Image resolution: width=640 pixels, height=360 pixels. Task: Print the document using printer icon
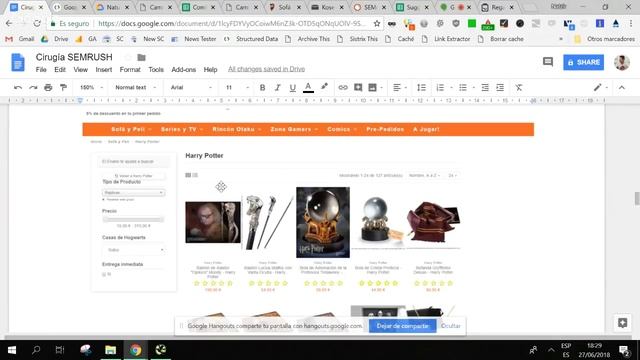[x=48, y=87]
